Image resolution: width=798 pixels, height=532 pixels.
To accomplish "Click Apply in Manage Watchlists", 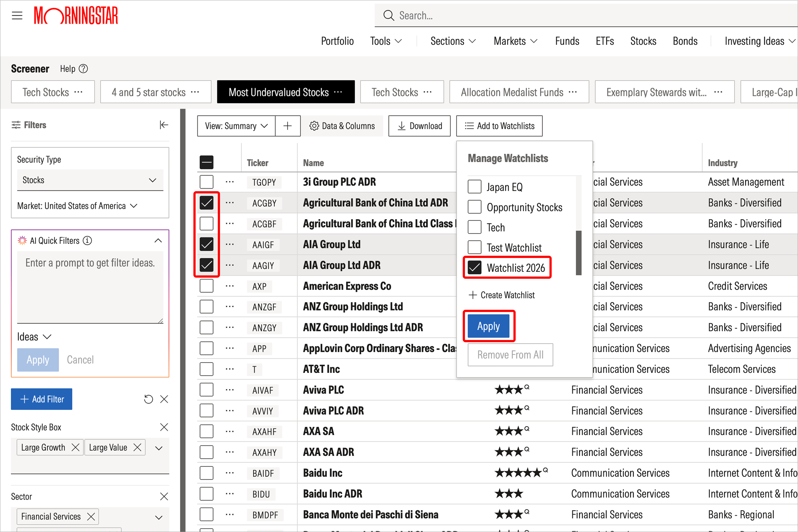I will tap(488, 326).
